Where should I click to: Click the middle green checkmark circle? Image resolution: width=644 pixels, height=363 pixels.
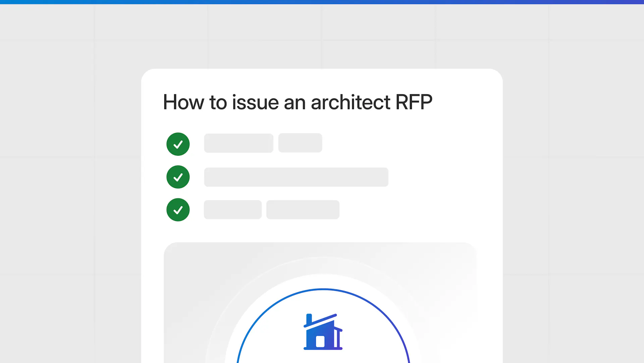point(178,177)
